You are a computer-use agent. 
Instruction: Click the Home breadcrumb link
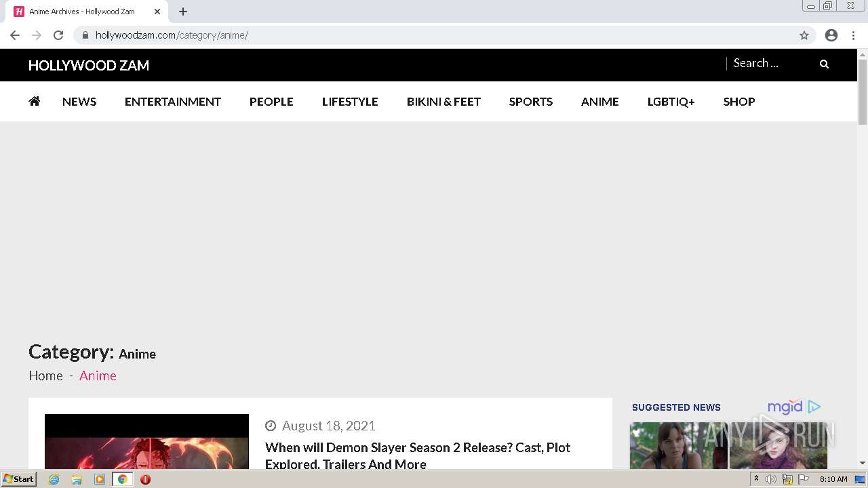pos(45,375)
